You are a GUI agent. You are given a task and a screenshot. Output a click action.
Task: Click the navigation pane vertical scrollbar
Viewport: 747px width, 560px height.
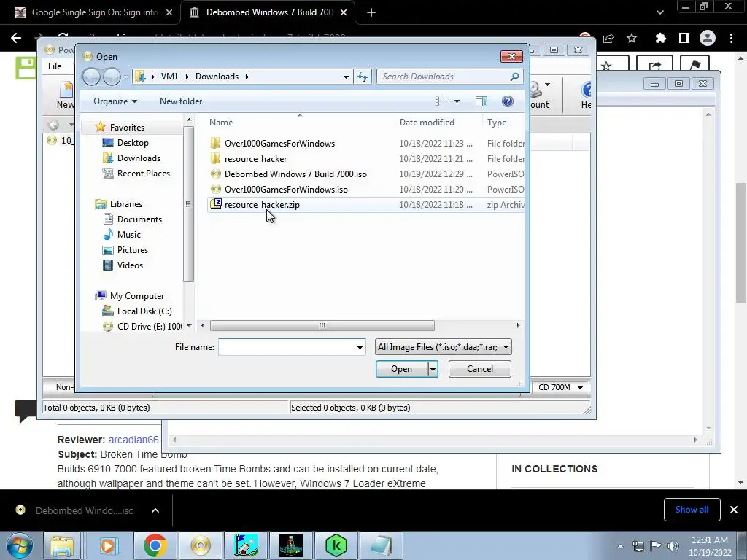point(188,204)
